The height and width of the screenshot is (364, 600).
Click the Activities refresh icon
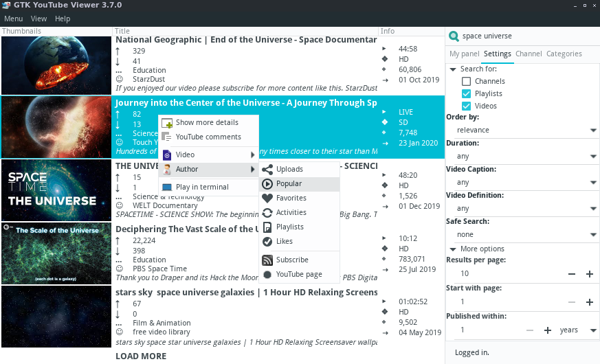click(x=267, y=213)
